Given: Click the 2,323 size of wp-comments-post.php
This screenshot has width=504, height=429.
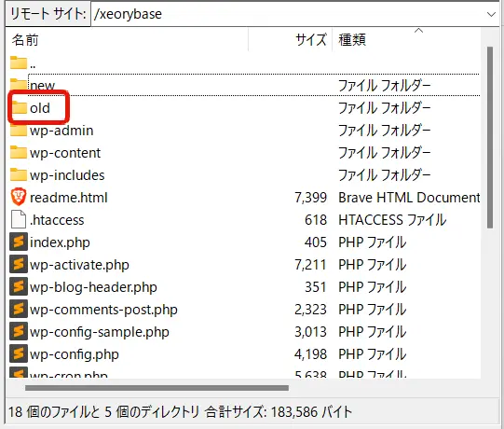Looking at the screenshot, I should click(310, 310).
